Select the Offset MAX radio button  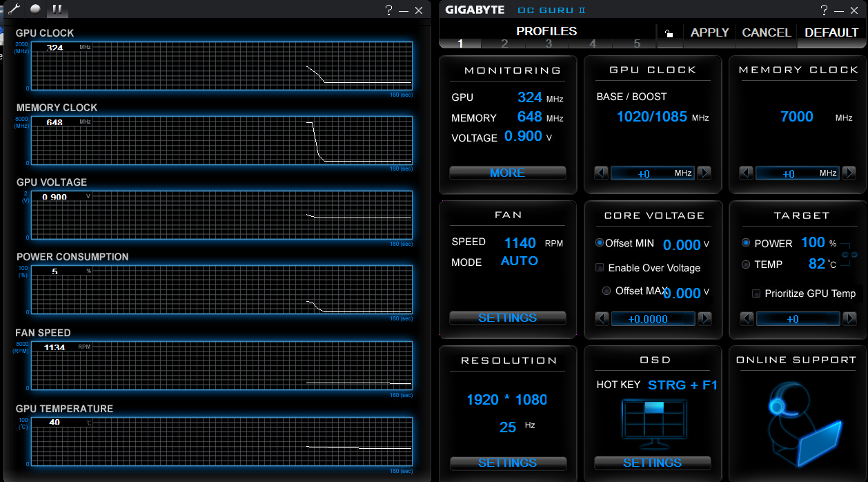coord(606,291)
